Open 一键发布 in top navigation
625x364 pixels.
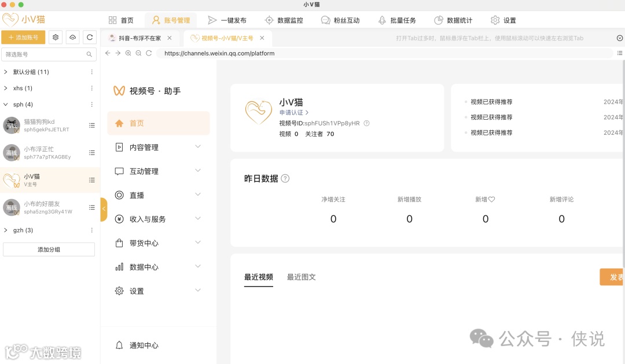click(x=227, y=20)
